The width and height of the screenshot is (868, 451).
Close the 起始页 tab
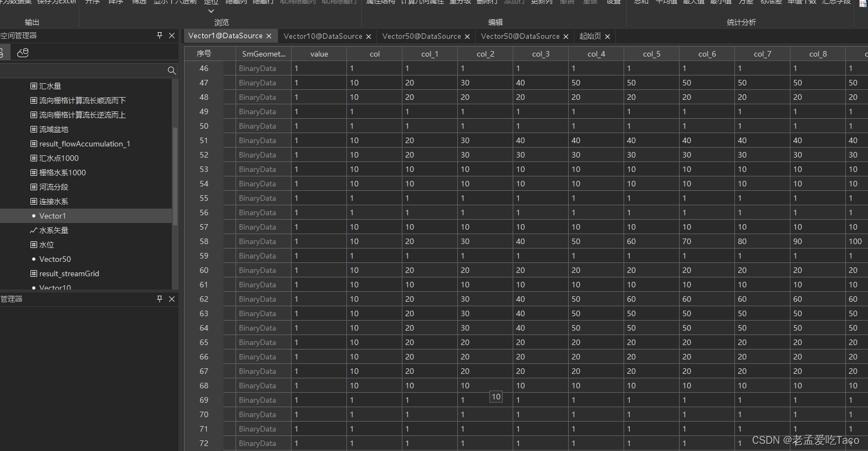(607, 37)
